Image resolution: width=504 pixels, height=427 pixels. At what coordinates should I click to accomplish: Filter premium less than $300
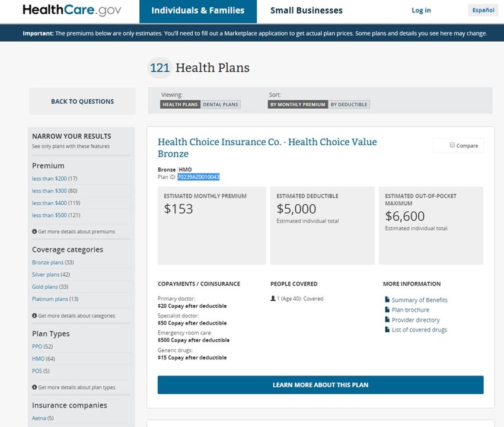(49, 191)
